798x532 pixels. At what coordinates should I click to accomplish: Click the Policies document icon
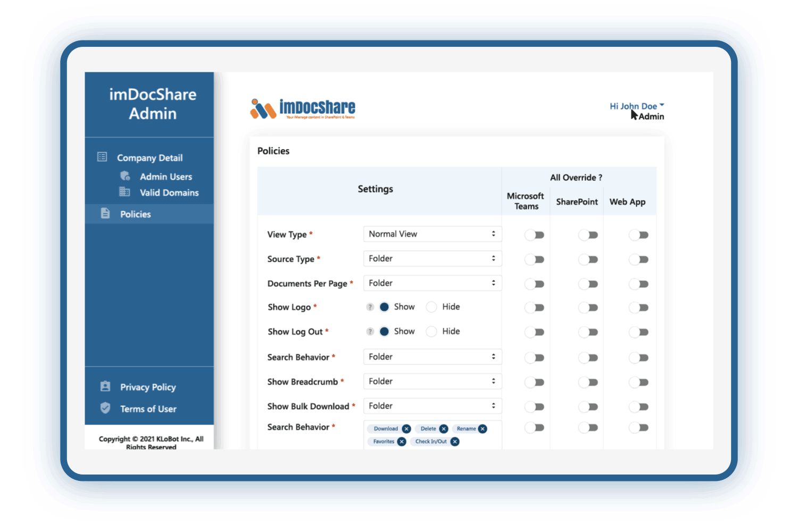tap(105, 213)
